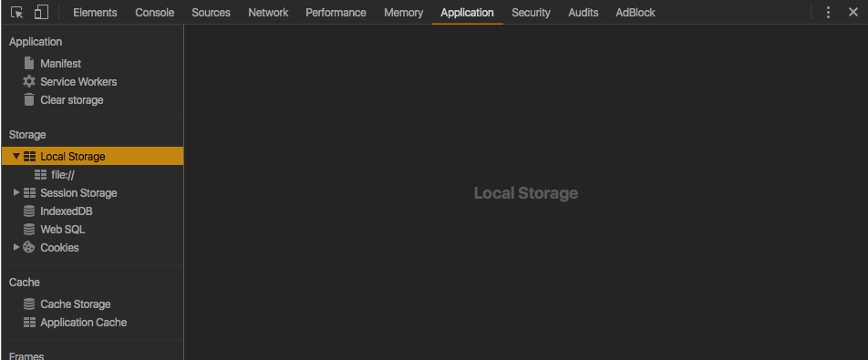Click the Service Workers gear icon
The height and width of the screenshot is (360, 868).
tap(29, 81)
